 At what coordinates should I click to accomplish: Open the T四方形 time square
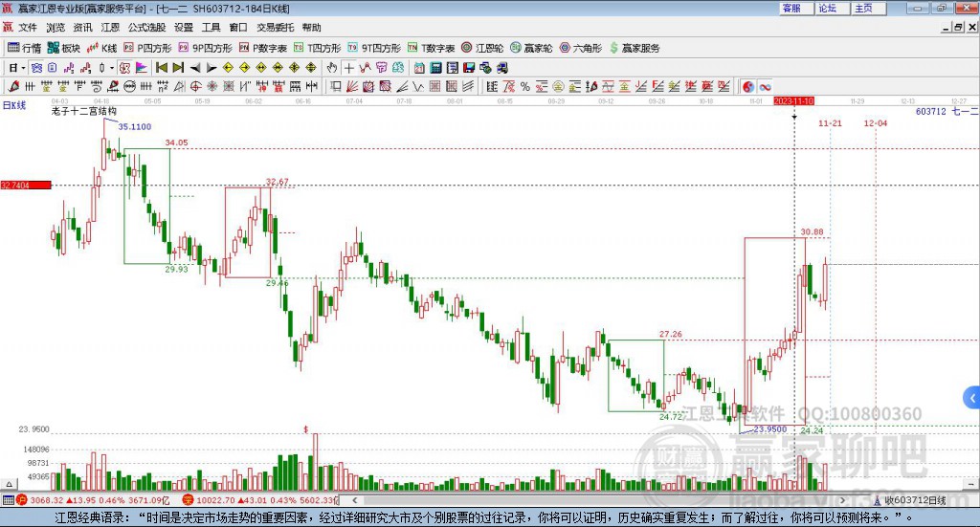pos(318,48)
